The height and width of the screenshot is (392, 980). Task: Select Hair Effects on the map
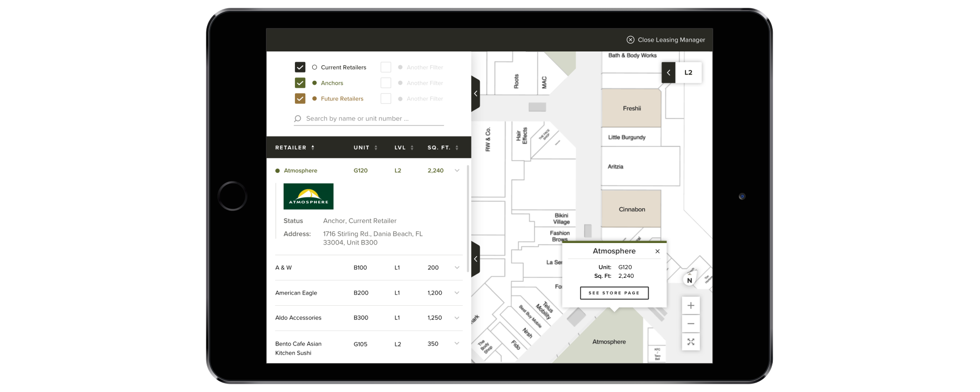click(x=521, y=136)
